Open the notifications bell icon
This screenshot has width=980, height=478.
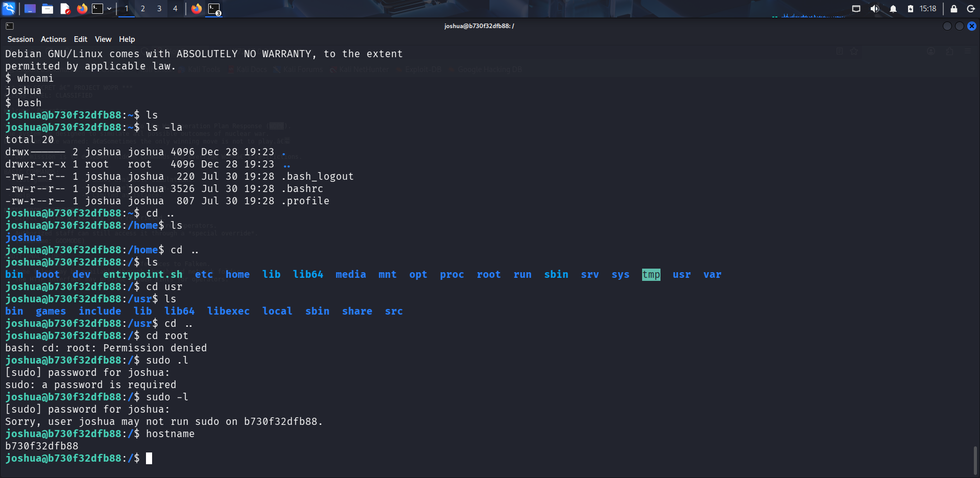point(893,9)
